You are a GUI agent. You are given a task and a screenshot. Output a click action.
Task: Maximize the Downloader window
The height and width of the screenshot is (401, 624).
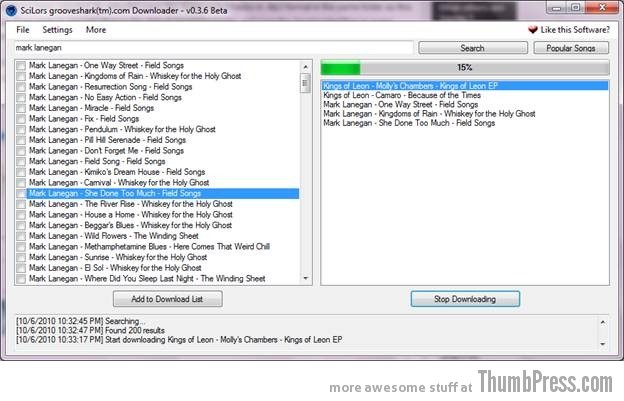click(575, 8)
